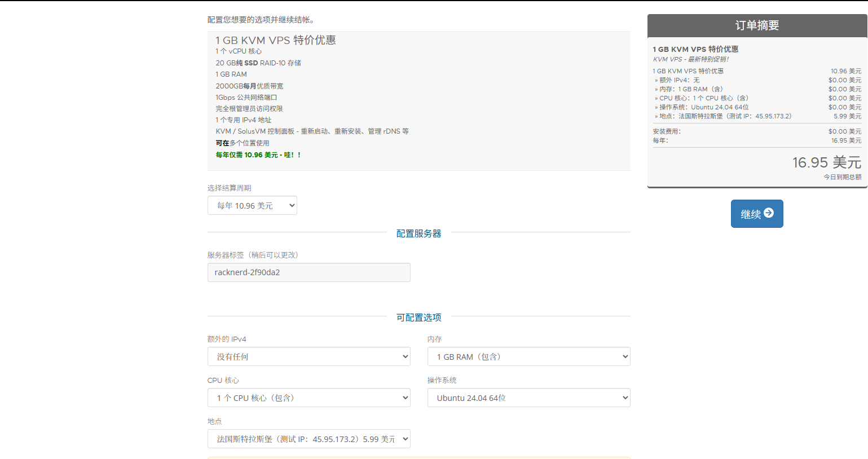Expand the CPU 核心 dropdown
This screenshot has width=868, height=459.
pyautogui.click(x=309, y=398)
